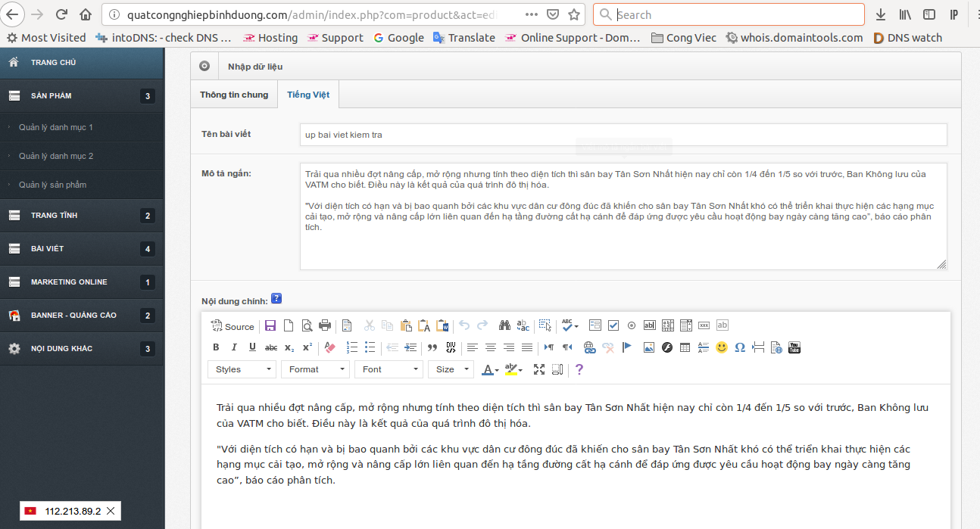This screenshot has width=980, height=529.
Task: Click the Tên bài viết input field
Action: (623, 135)
